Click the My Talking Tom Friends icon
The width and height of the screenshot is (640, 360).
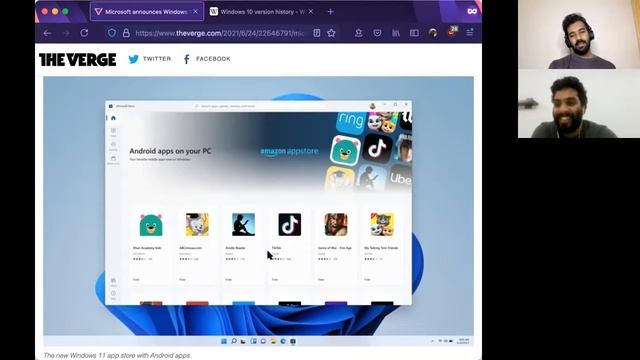pos(382,224)
